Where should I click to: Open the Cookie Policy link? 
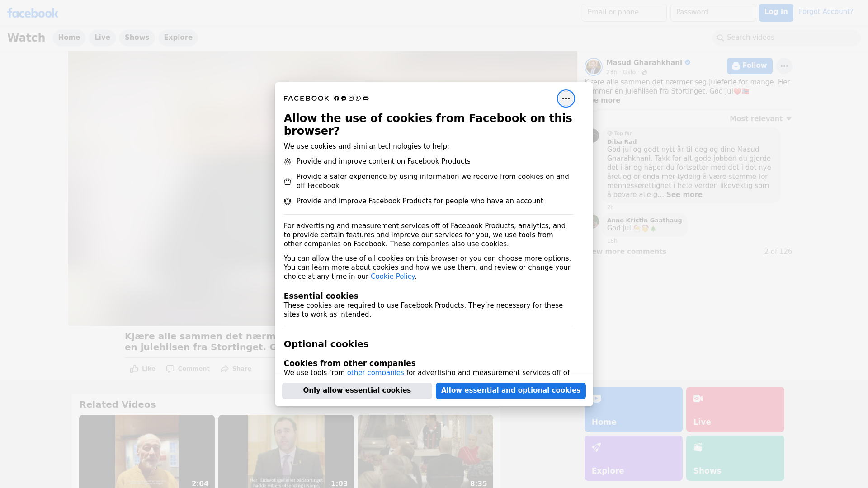coord(392,277)
